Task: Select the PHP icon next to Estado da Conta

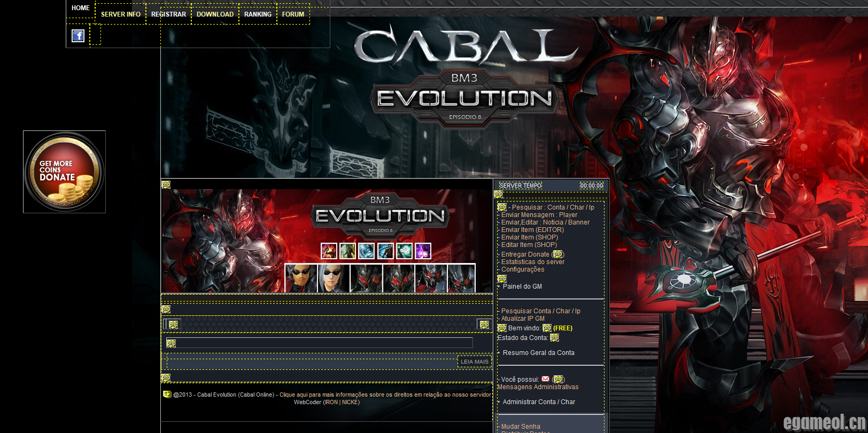Action: (554, 338)
